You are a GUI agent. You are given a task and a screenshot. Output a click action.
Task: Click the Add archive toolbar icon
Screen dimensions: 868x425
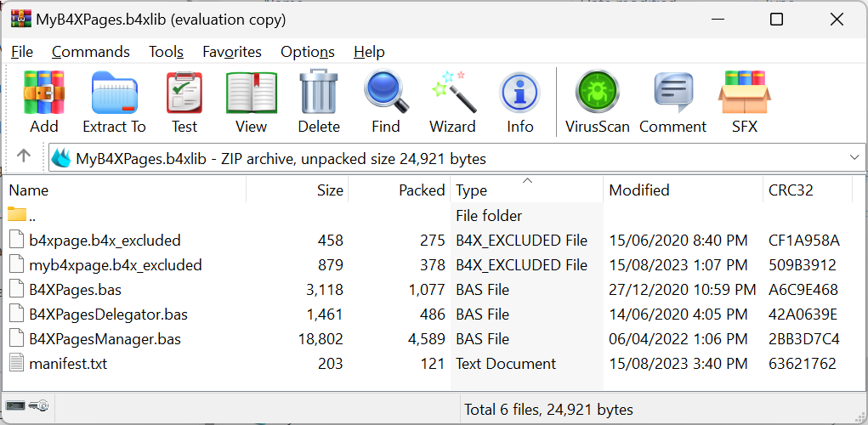[x=44, y=102]
